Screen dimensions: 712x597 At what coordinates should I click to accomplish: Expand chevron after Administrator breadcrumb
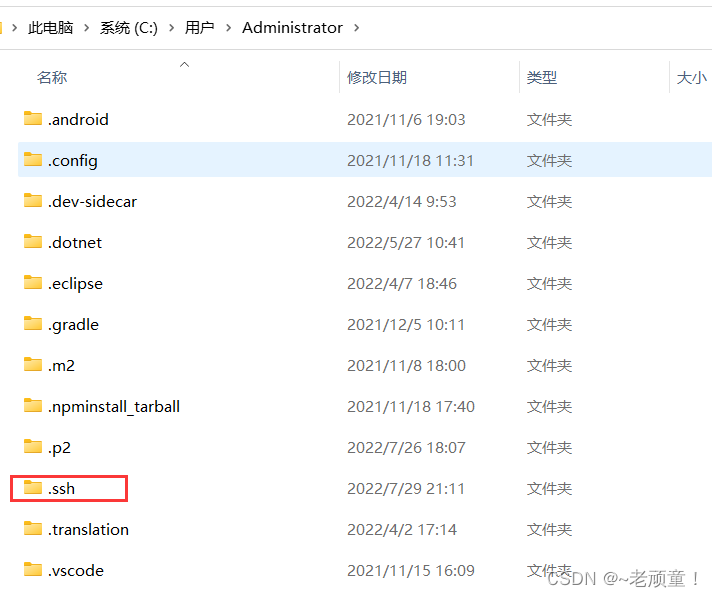point(356,28)
